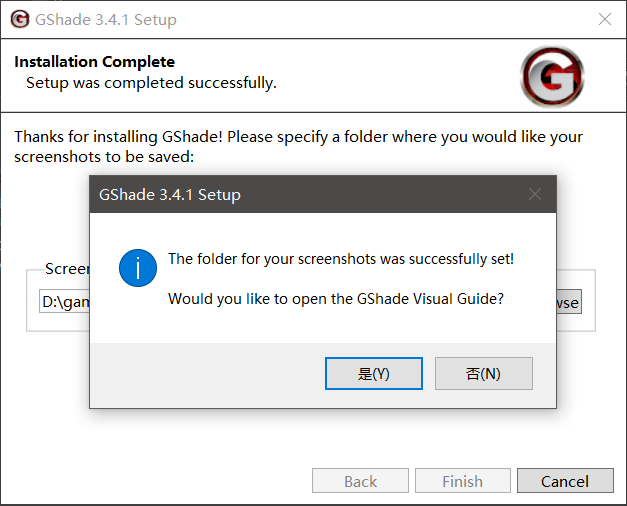Image resolution: width=627 pixels, height=506 pixels.
Task: Click the 'folder for your screenshots was successfully set' text
Action: pyautogui.click(x=341, y=259)
